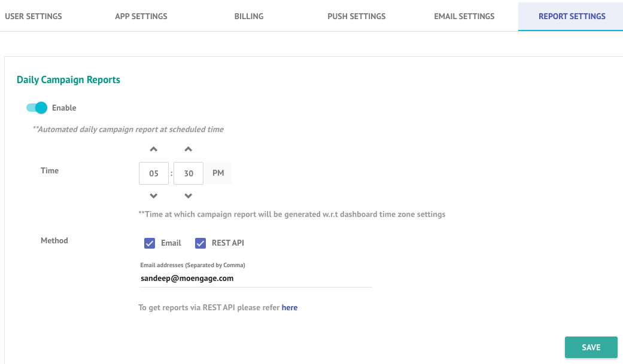Increase the minutes with the up chevron

189,149
